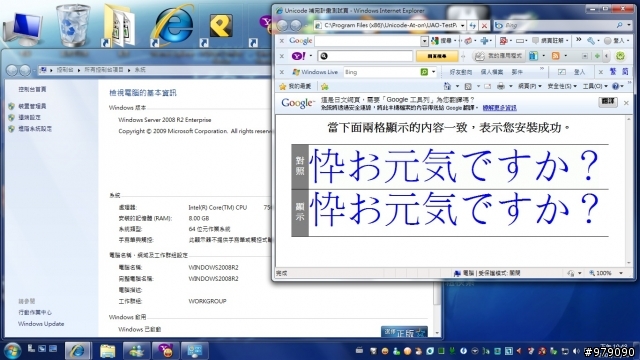
Task: Open the 網頁(P) Page menu
Action: coord(530,86)
